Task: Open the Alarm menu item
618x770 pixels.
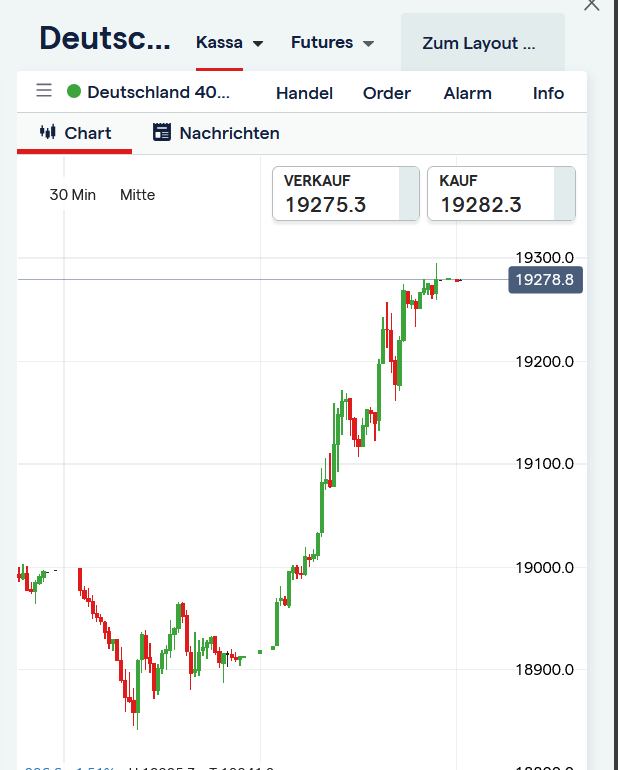Action: pyautogui.click(x=468, y=93)
